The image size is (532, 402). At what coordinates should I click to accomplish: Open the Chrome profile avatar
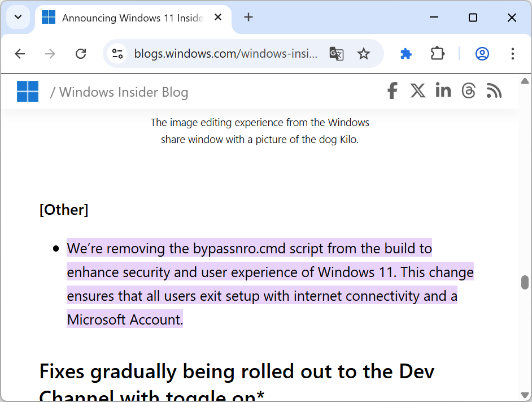[482, 54]
